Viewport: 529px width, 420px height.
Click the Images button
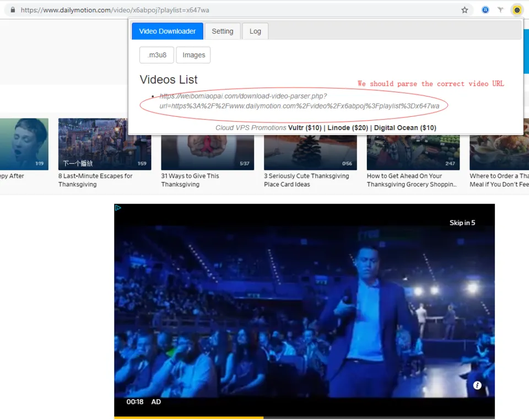coord(193,55)
